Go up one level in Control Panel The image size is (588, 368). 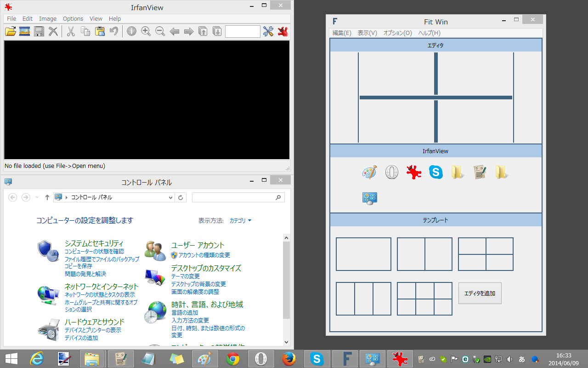pyautogui.click(x=47, y=197)
